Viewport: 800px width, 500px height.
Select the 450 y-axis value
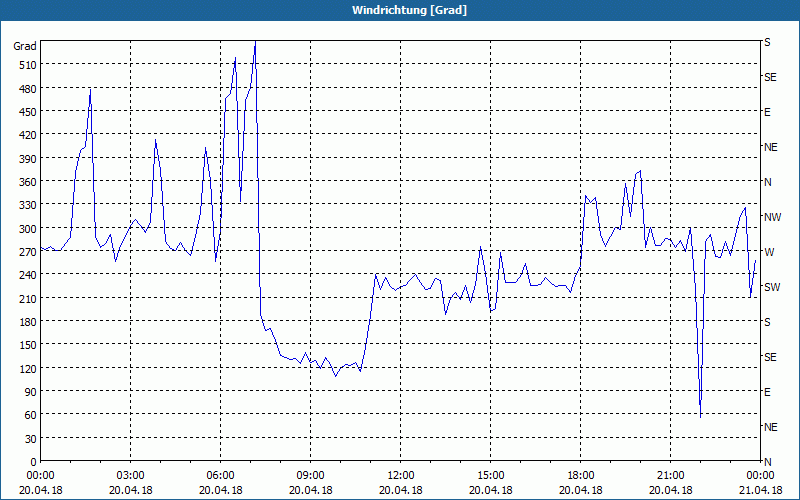tap(28, 112)
